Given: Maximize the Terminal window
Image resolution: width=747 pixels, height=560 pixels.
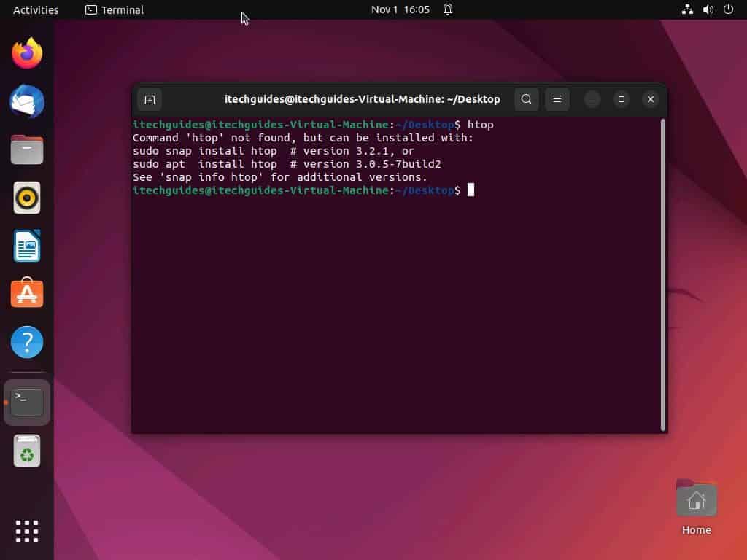Looking at the screenshot, I should (622, 99).
